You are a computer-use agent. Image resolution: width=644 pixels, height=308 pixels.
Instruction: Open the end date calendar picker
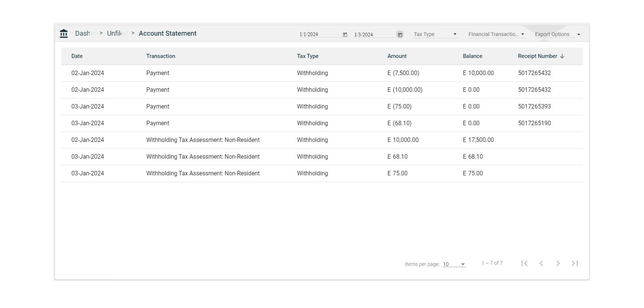coord(400,35)
